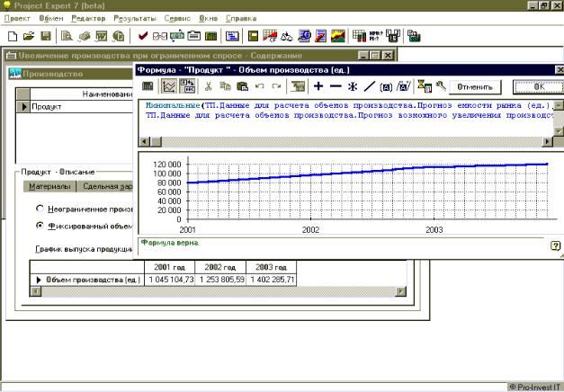Click the copy icon in Formula toolbar
The width and height of the screenshot is (564, 392).
[225, 86]
